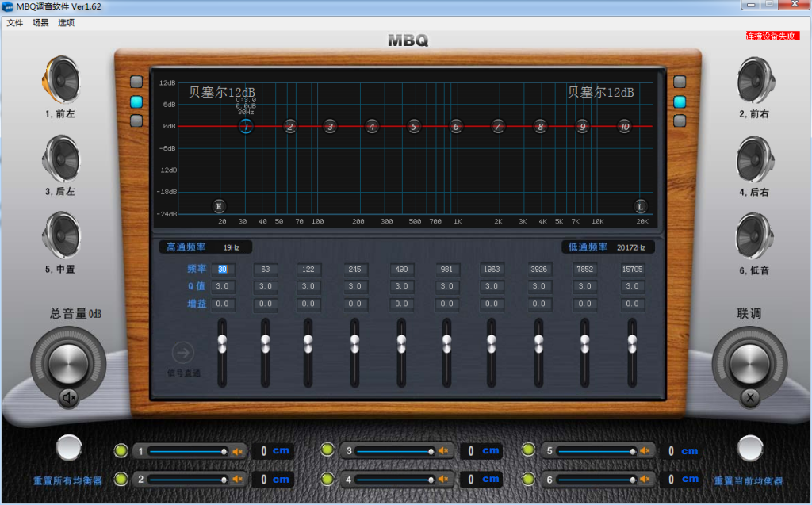The image size is (812, 505).
Task: Click the 高通频率 19Hz field
Action: pos(205,247)
